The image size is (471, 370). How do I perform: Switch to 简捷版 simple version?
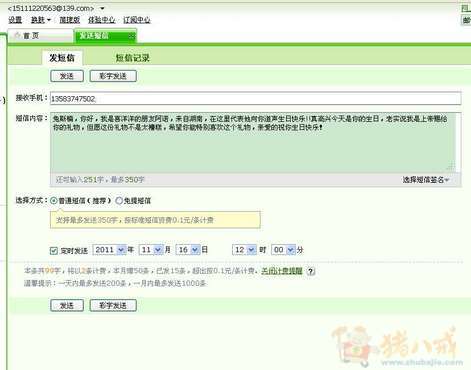[70, 20]
